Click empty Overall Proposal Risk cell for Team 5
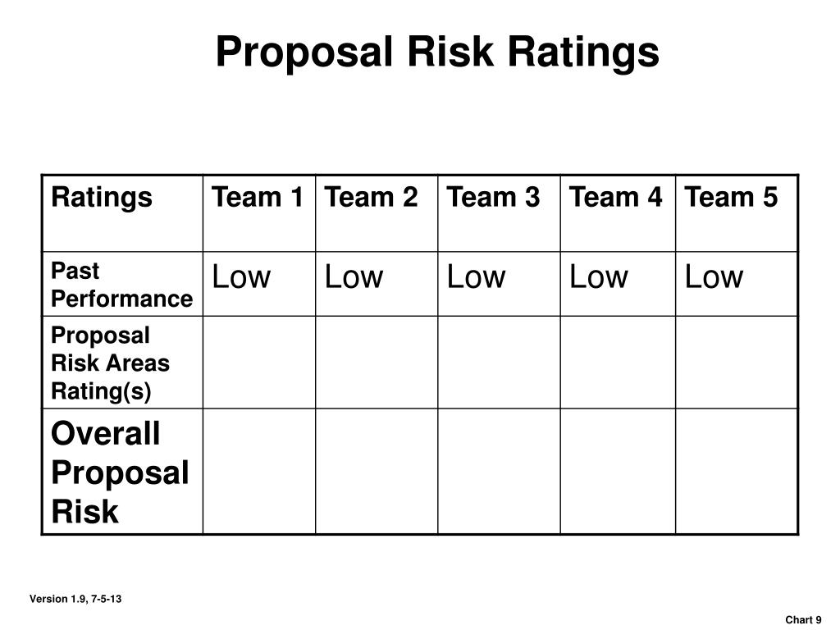This screenshot has width=840, height=630. [737, 472]
